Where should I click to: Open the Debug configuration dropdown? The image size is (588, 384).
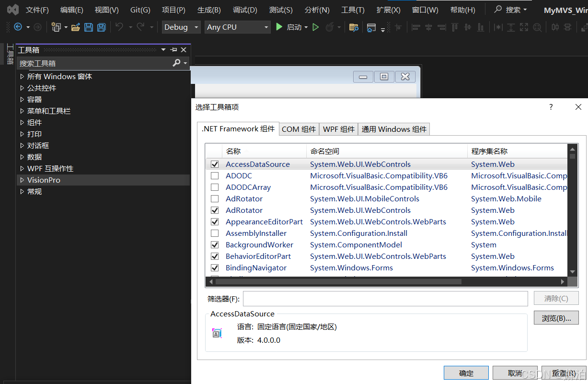pos(181,27)
